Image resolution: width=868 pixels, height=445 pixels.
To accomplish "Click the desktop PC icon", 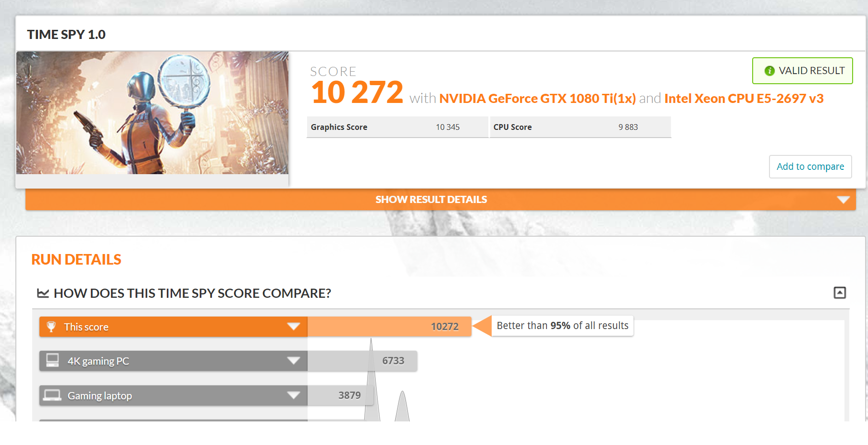I will click(52, 360).
